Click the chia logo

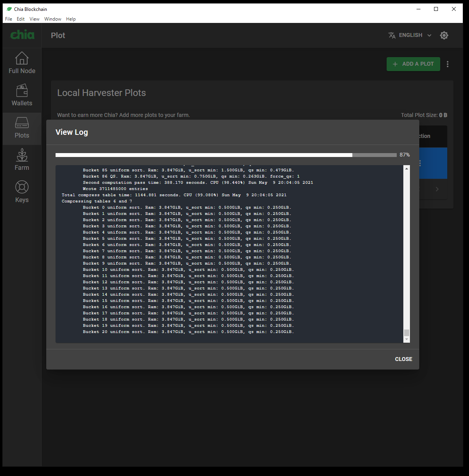[x=22, y=35]
